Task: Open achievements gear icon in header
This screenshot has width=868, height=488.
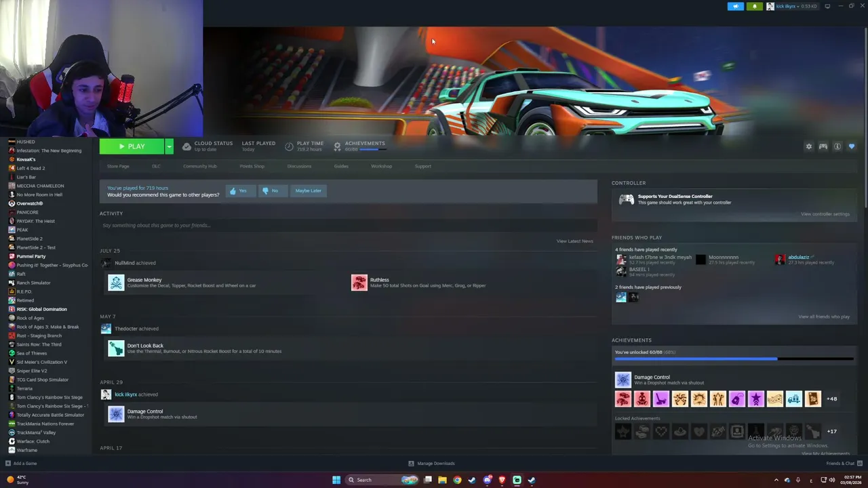Action: tap(337, 146)
